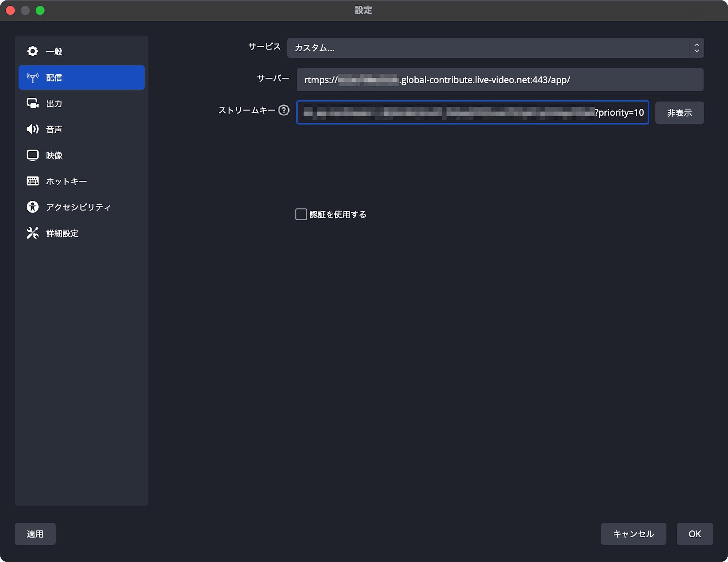Click the 出力 output icon

click(32, 104)
